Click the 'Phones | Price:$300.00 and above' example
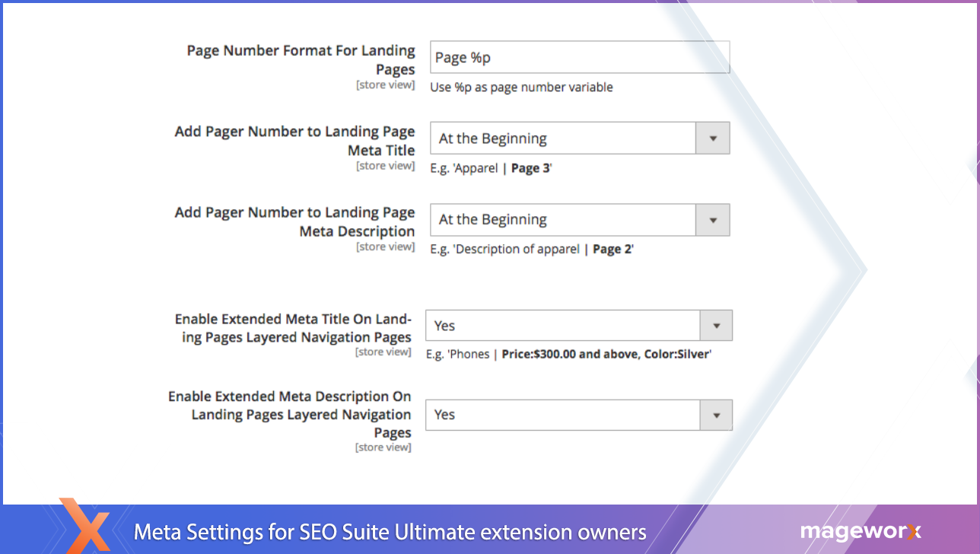The height and width of the screenshot is (554, 980). [x=568, y=355]
